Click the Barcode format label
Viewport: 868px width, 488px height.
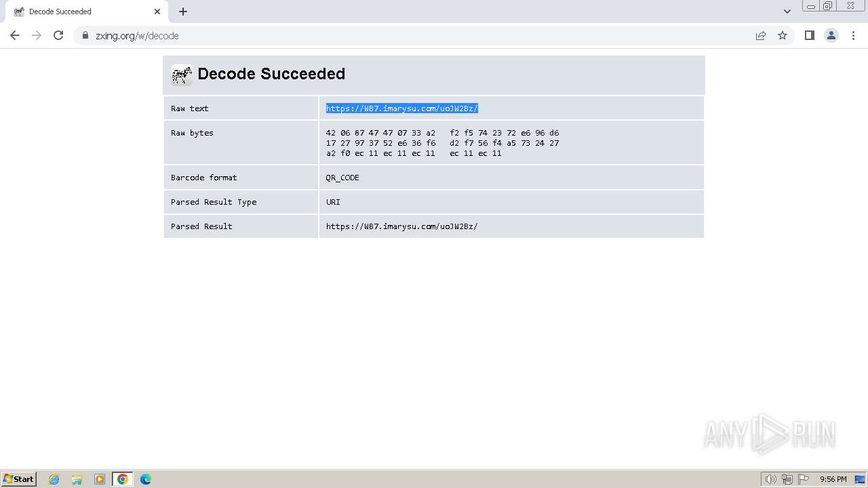[x=204, y=178]
